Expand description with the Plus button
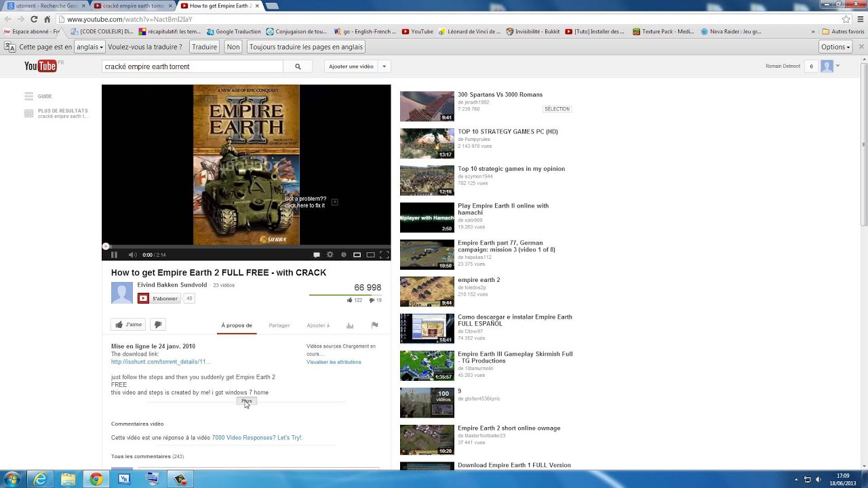Viewport: 868px width, 488px height. pos(247,401)
